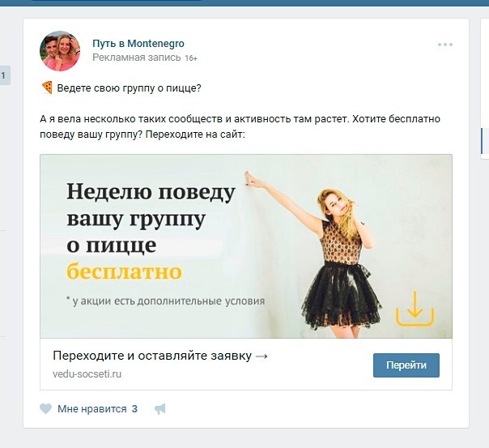Click the 16+ age rating mark
This screenshot has width=489, height=448.
(x=191, y=58)
